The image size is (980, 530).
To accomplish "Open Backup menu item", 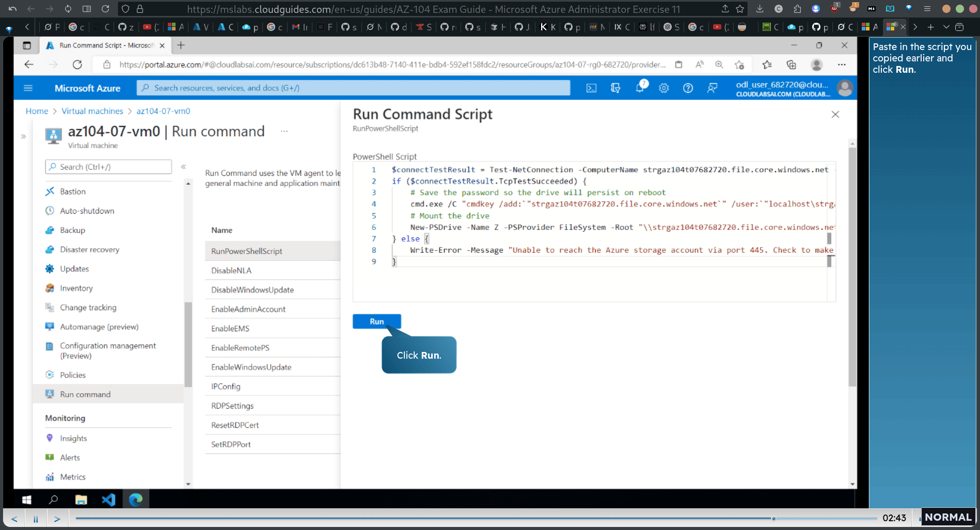I will (x=72, y=230).
